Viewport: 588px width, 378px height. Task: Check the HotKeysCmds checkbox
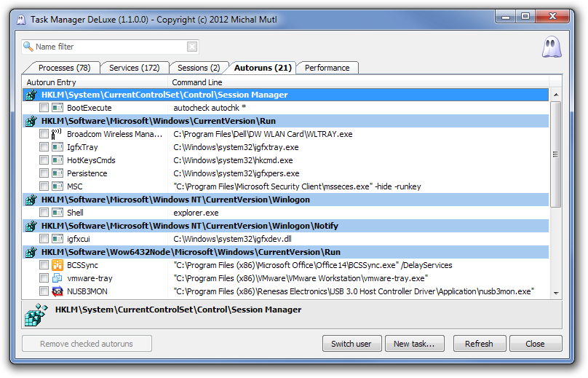click(x=44, y=160)
